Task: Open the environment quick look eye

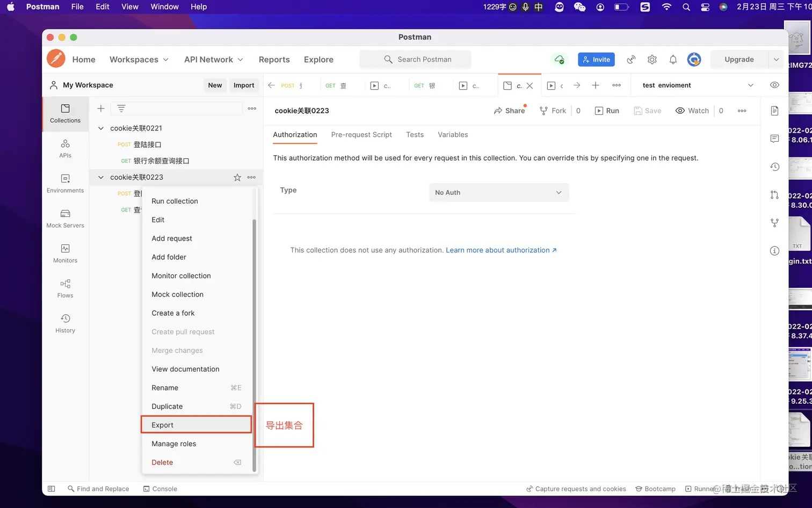Action: point(774,85)
